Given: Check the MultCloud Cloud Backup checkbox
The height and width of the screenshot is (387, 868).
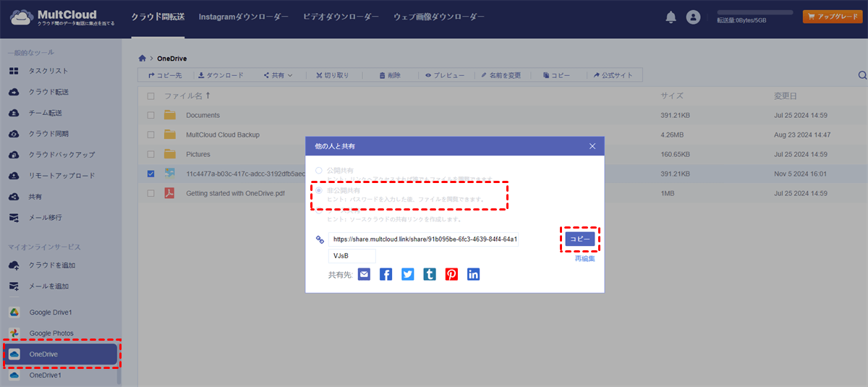Looking at the screenshot, I should pos(150,135).
